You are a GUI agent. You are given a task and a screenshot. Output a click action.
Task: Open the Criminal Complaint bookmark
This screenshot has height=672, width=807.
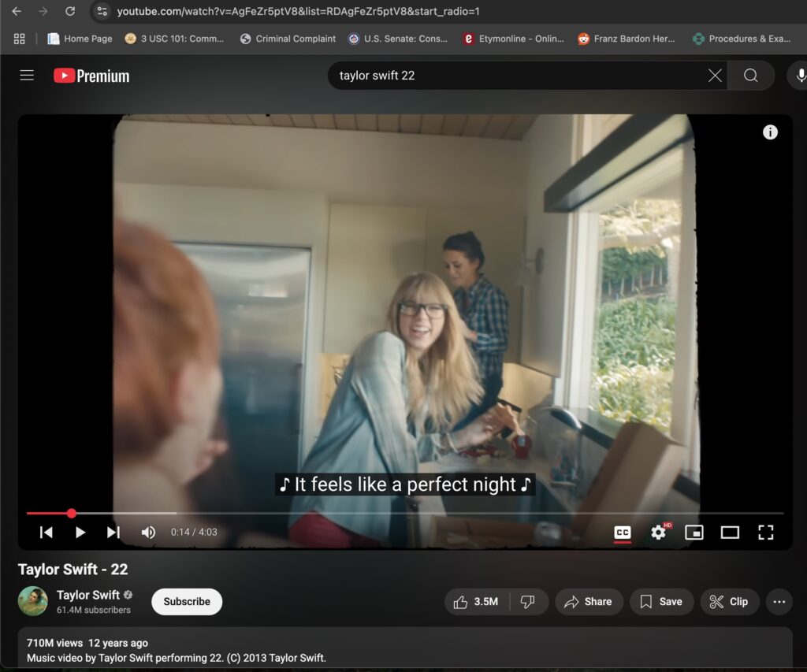pyautogui.click(x=288, y=39)
